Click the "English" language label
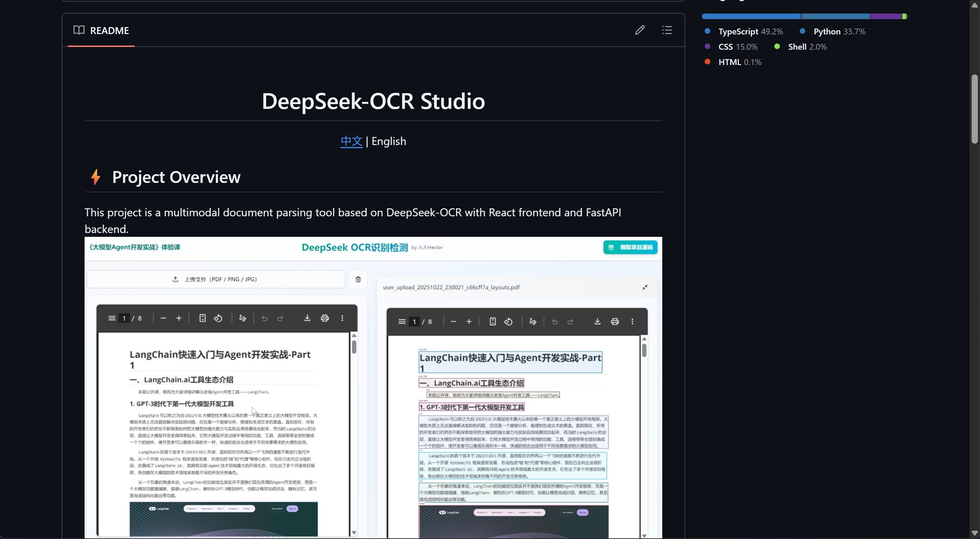980x539 pixels. click(x=389, y=142)
